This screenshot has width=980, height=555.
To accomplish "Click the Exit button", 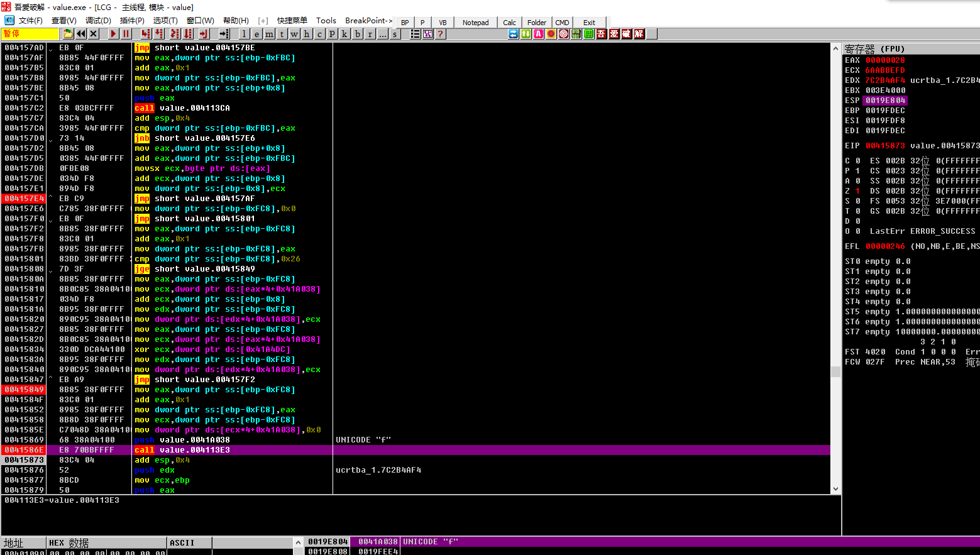I will [x=589, y=22].
